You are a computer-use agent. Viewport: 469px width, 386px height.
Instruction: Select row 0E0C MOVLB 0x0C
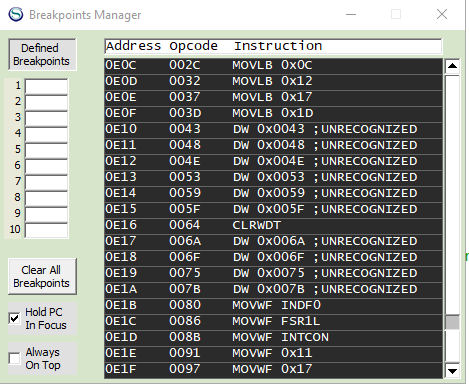273,65
